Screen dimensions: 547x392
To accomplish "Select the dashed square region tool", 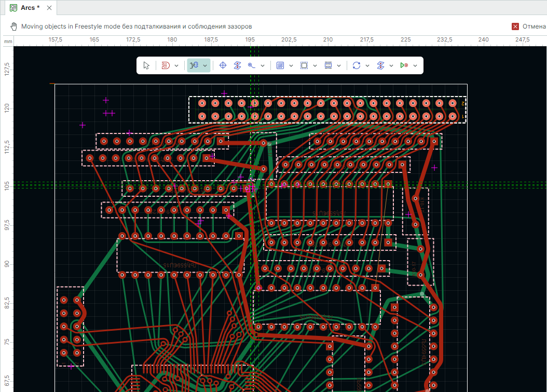I will coord(304,65).
